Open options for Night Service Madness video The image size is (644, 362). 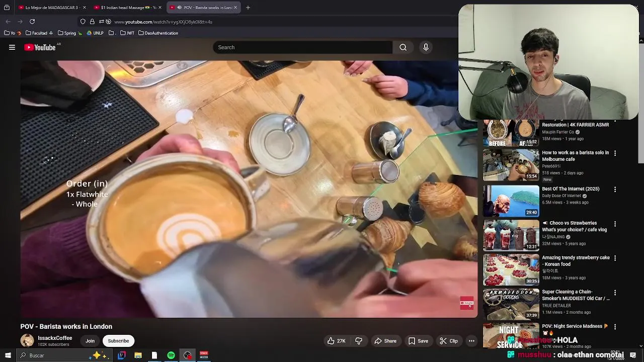pyautogui.click(x=615, y=327)
